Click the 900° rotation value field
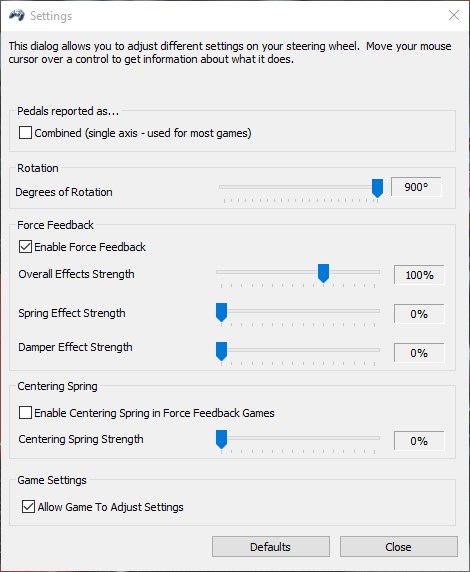 coord(416,187)
